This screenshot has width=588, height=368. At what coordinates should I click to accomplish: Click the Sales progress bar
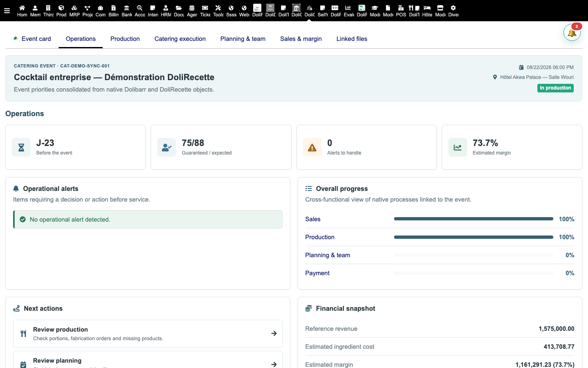[x=473, y=219]
